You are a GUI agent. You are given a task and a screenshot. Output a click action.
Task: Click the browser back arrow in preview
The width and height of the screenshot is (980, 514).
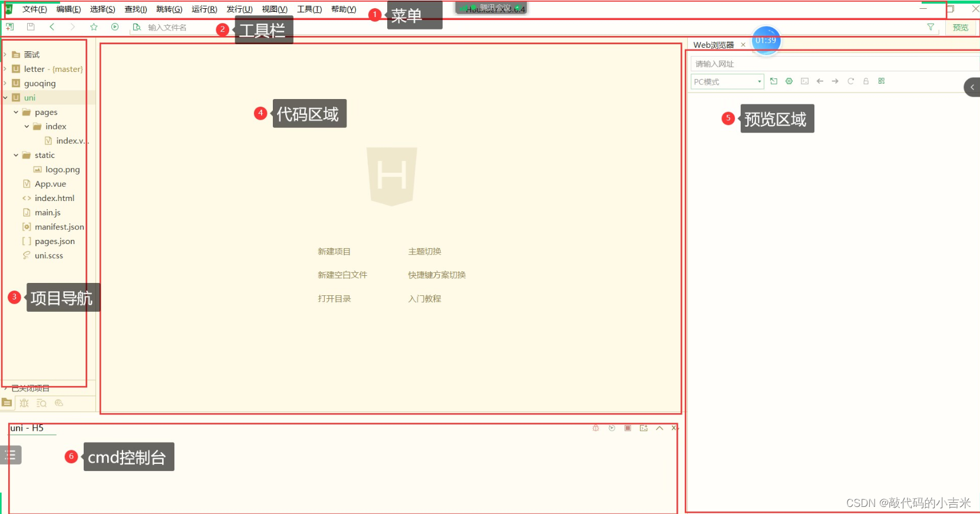coord(820,81)
